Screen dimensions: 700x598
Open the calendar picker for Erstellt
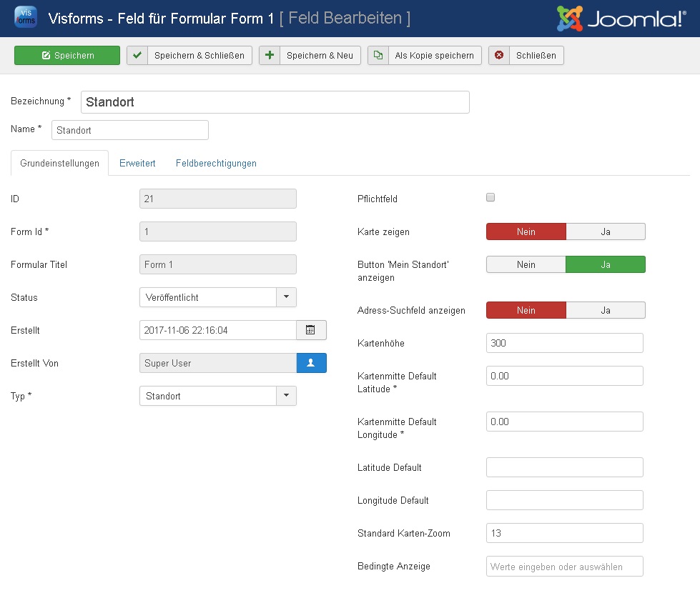311,330
